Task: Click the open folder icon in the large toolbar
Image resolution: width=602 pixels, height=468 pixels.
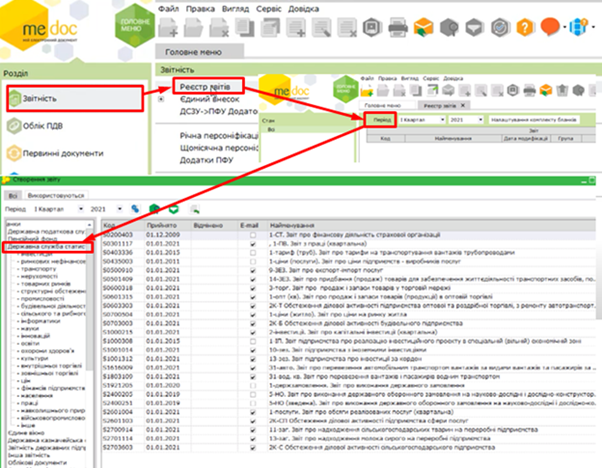Action: (194, 28)
